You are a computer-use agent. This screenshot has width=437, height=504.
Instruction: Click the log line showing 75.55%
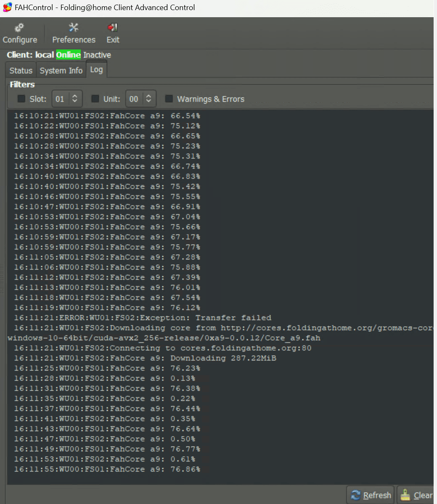[x=107, y=196]
